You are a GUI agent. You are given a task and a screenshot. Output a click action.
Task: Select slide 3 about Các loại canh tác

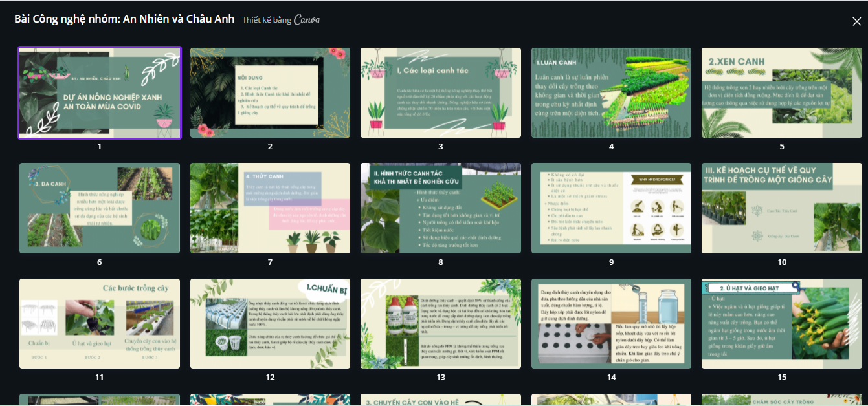click(x=441, y=92)
